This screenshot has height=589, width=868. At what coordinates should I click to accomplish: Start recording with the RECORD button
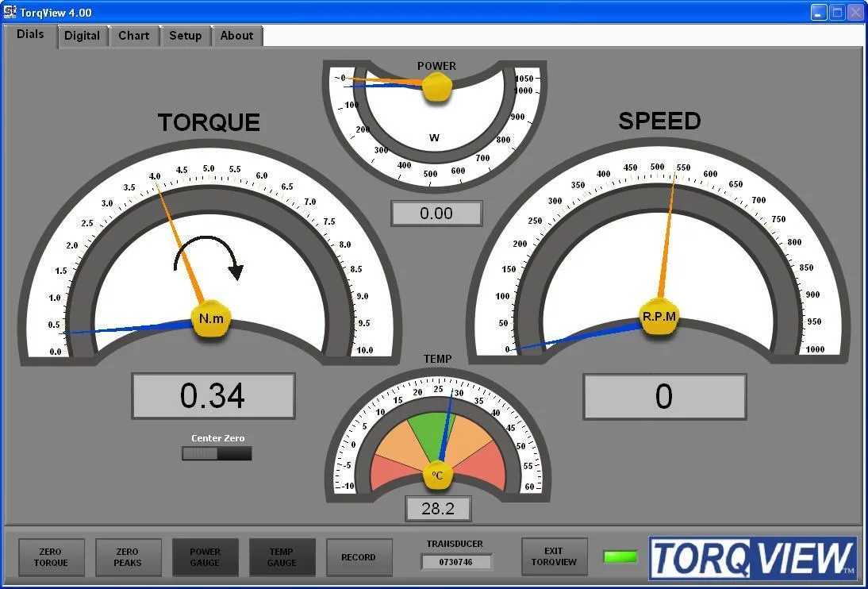point(359,557)
